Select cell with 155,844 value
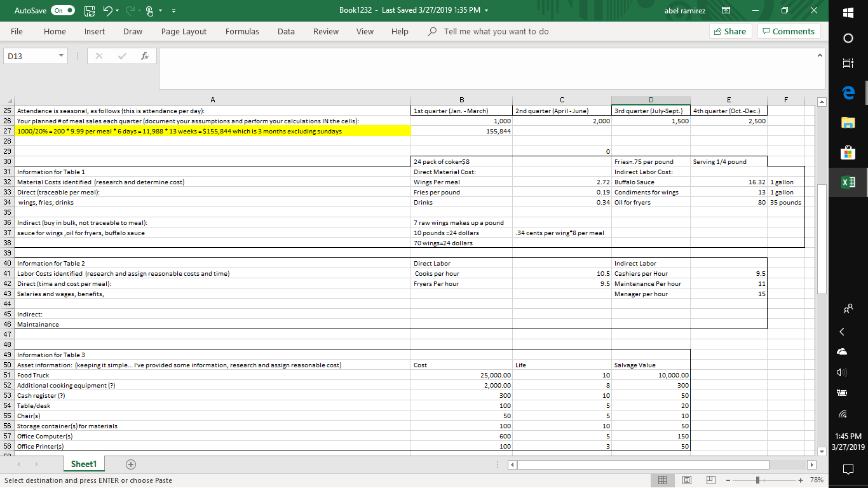 [462, 131]
